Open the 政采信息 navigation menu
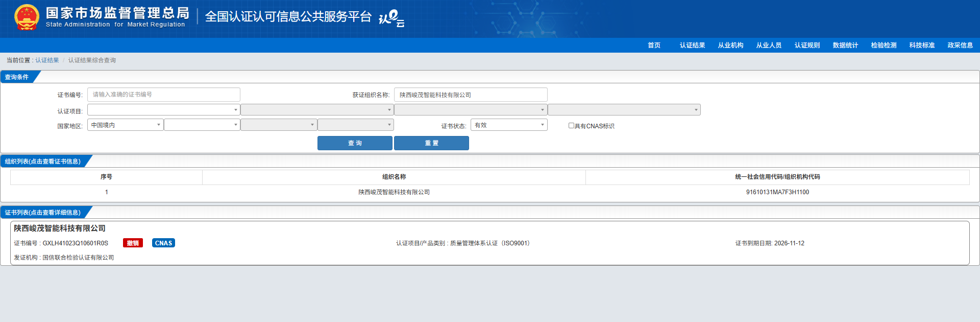The width and height of the screenshot is (980, 322). [x=960, y=45]
